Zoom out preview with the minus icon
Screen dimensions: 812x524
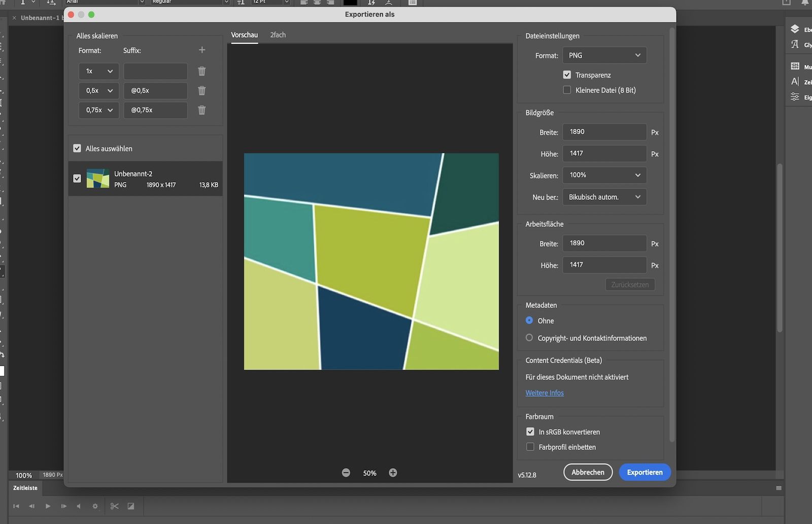346,473
